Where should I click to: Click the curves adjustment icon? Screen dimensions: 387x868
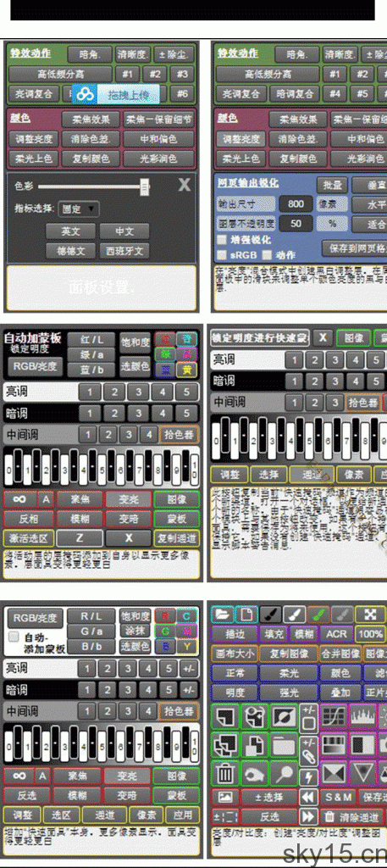coord(334,716)
